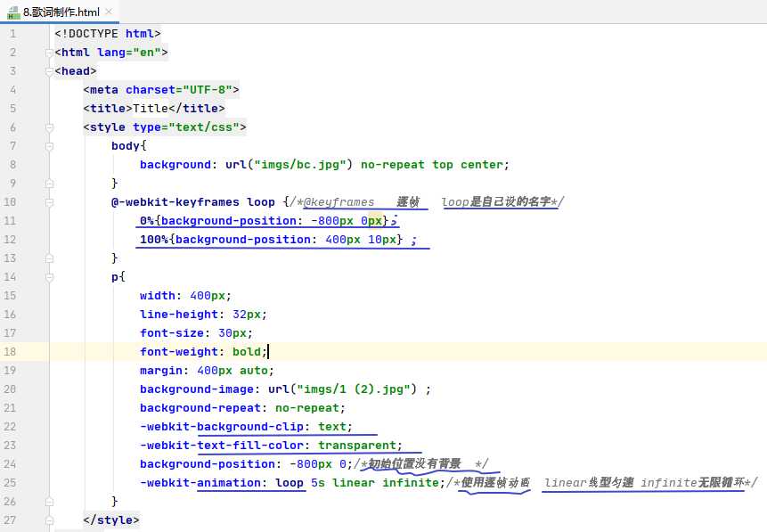The image size is (767, 532).
Task: Collapse the html tag fold on line 2
Action: click(51, 53)
